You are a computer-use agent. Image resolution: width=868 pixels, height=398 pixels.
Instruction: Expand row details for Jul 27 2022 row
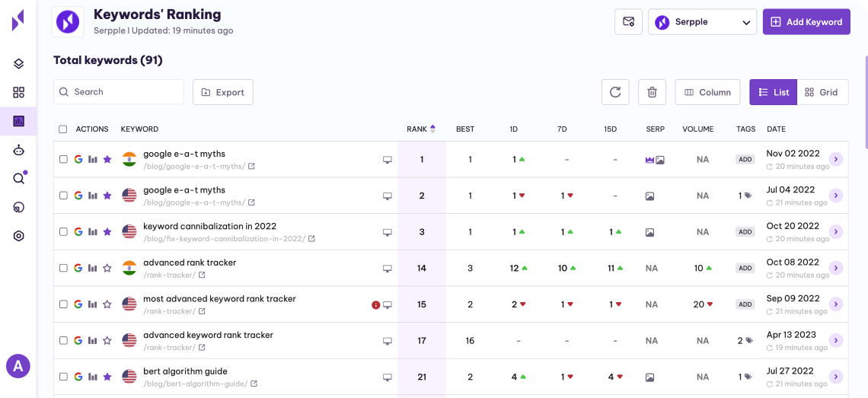click(835, 377)
